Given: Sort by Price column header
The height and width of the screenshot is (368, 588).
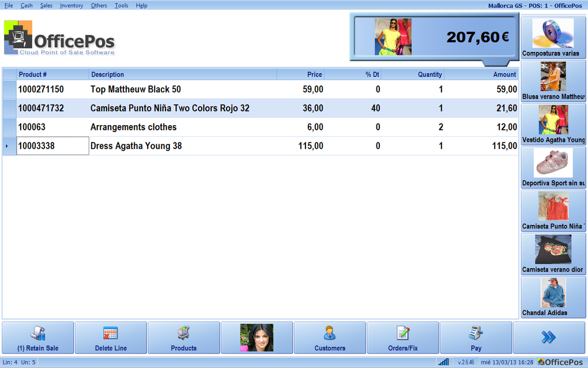Looking at the screenshot, I should tap(300, 74).
